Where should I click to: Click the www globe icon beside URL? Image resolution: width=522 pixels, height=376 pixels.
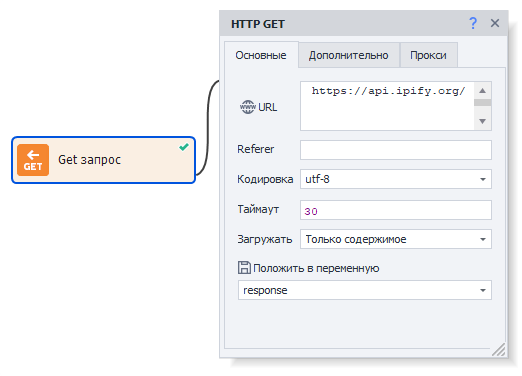pyautogui.click(x=248, y=107)
